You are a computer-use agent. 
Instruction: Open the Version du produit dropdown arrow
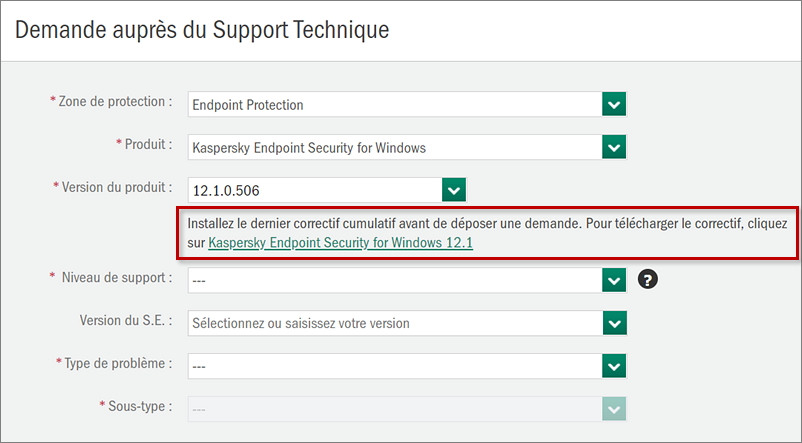point(454,190)
